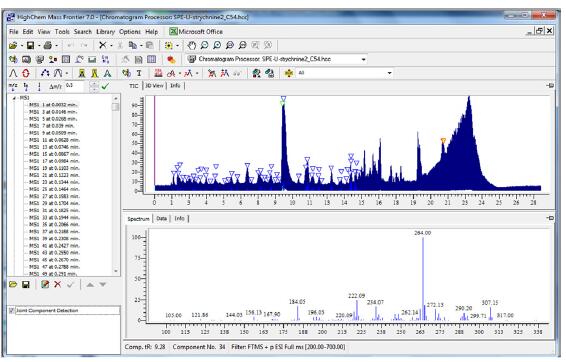Click the delta m/z input field
The image size is (566, 362).
pyautogui.click(x=74, y=86)
